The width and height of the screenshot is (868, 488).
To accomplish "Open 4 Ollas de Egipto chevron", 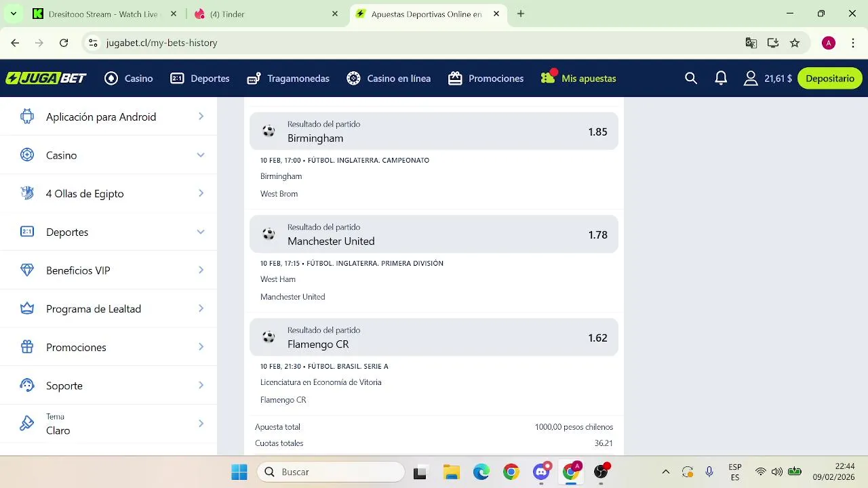I will coord(201,193).
